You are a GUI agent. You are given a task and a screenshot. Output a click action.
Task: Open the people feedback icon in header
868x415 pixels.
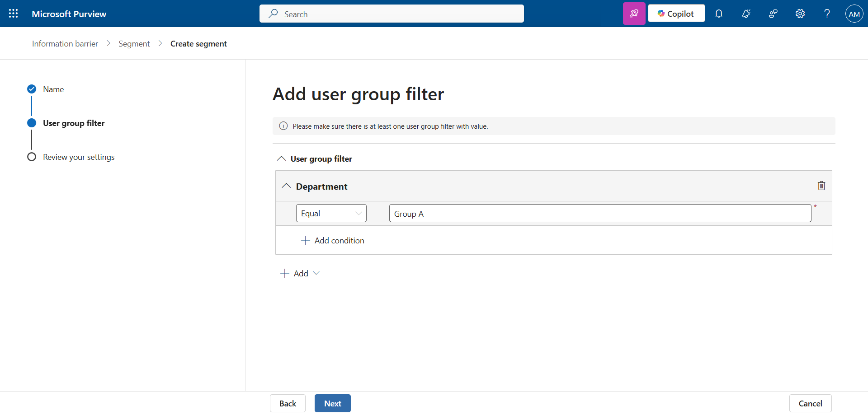pyautogui.click(x=773, y=14)
